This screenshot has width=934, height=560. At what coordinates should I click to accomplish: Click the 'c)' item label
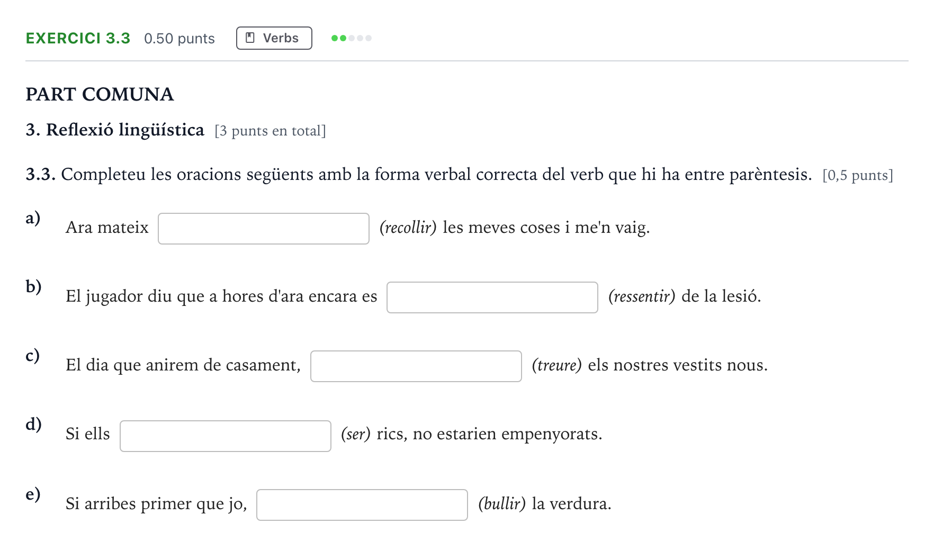click(x=33, y=356)
